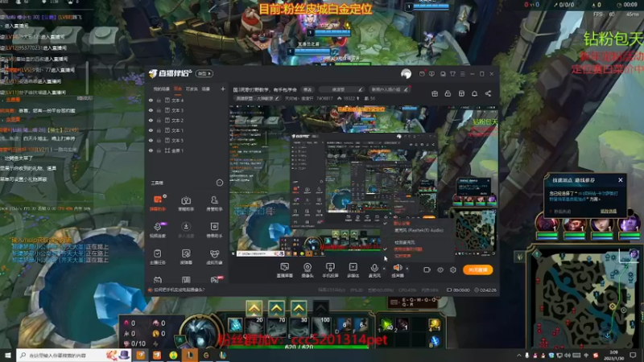644x362 pixels.
Task: Hide the 全屏 1 layer
Action: tap(151, 150)
